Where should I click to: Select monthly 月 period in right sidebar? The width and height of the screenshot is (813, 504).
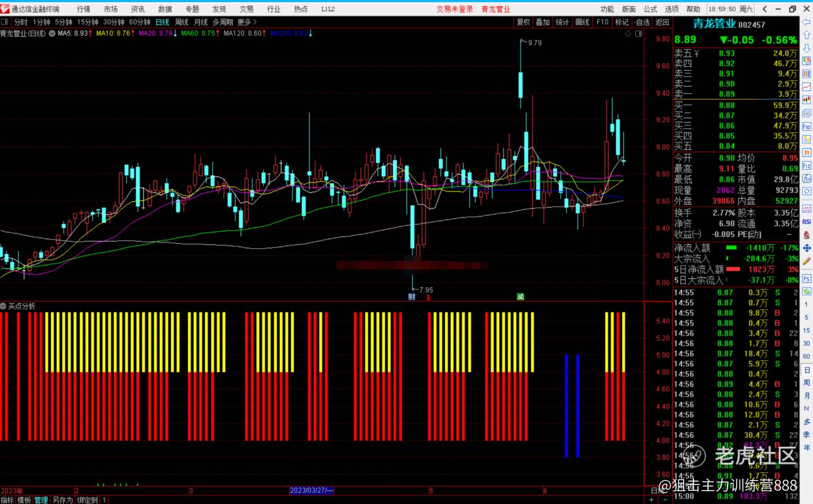[x=806, y=396]
